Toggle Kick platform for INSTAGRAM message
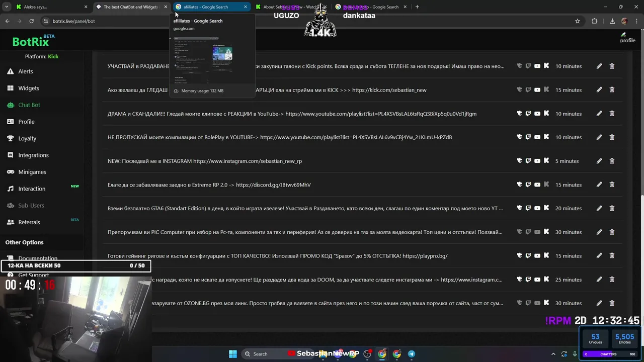644x362 pixels. pyautogui.click(x=546, y=161)
